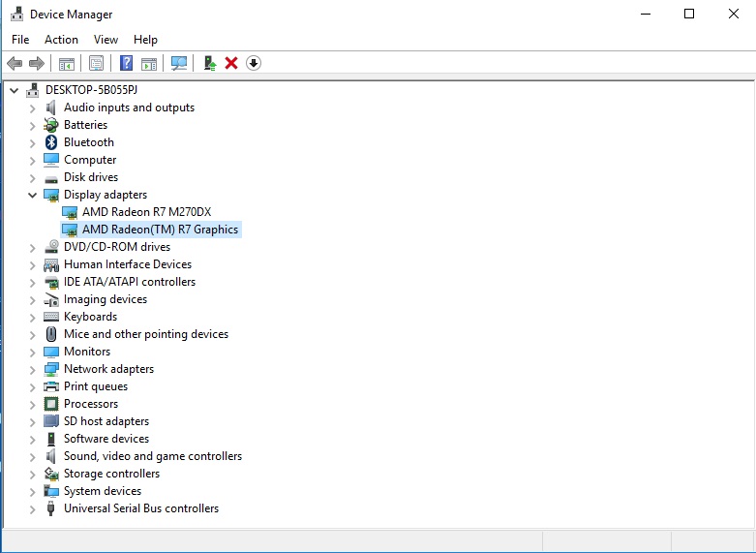The image size is (756, 553).
Task: Click the Forward arrow toolbar icon
Action: click(37, 63)
